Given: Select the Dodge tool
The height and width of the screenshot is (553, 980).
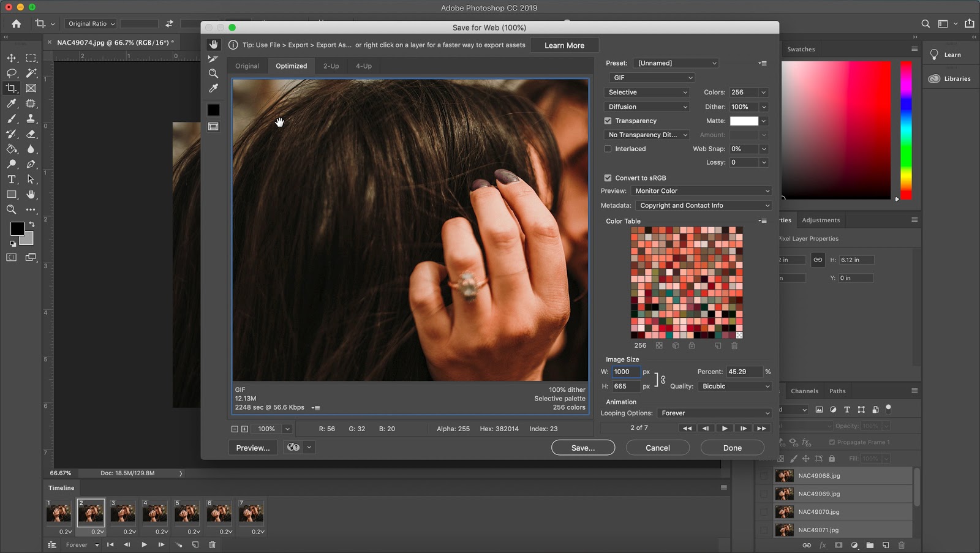Looking at the screenshot, I should tap(12, 164).
